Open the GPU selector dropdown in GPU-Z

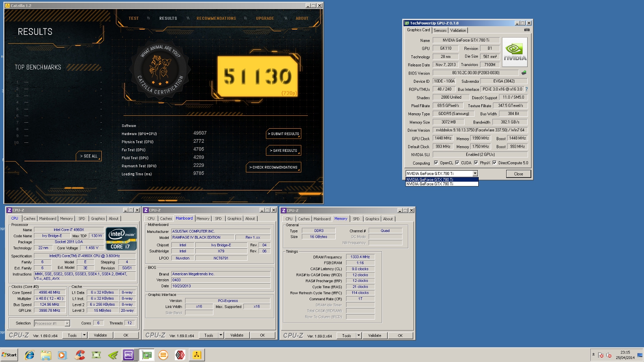tap(475, 173)
